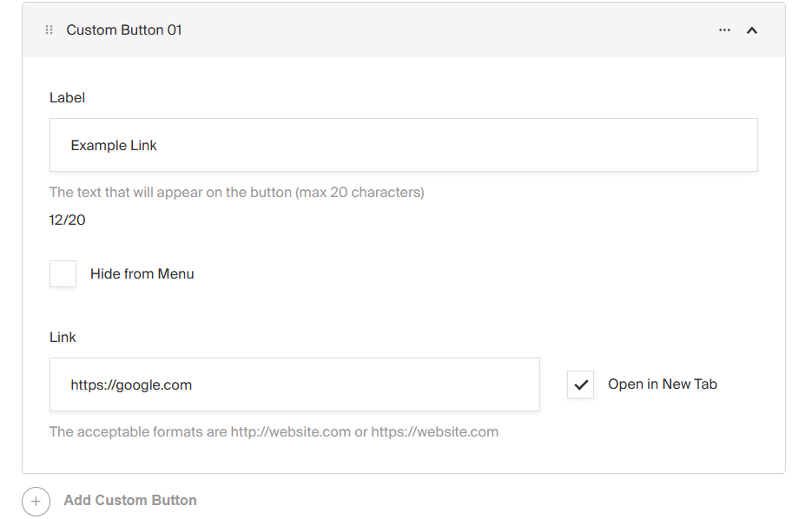
Task: Click the Hide from Menu label text
Action: pos(142,274)
